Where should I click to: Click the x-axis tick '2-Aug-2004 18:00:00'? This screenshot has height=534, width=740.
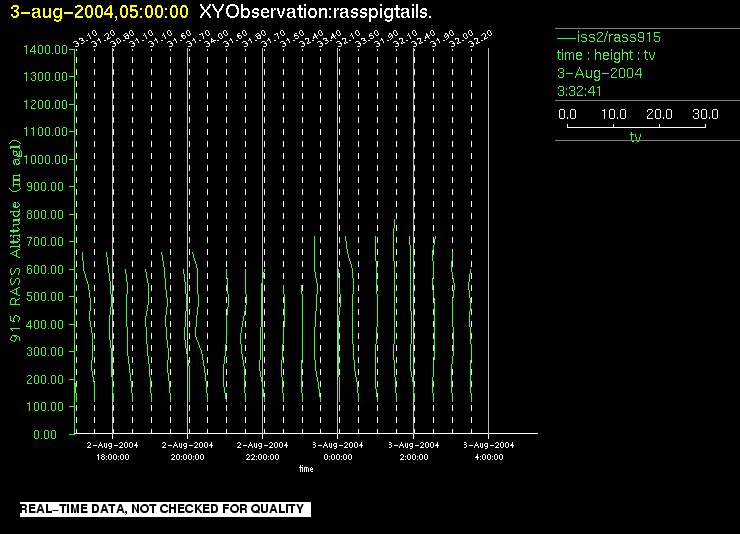pos(112,451)
